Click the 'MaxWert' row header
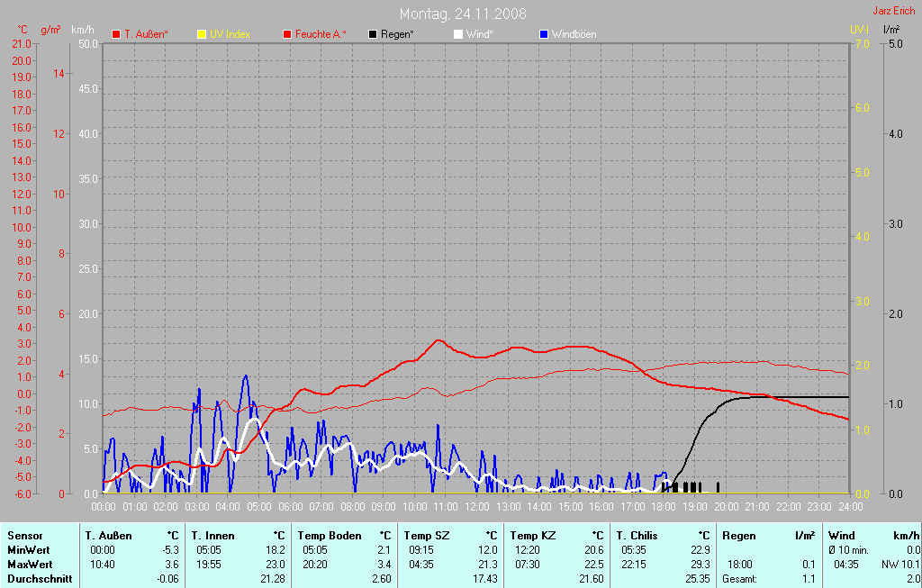The height and width of the screenshot is (588, 922). point(30,565)
